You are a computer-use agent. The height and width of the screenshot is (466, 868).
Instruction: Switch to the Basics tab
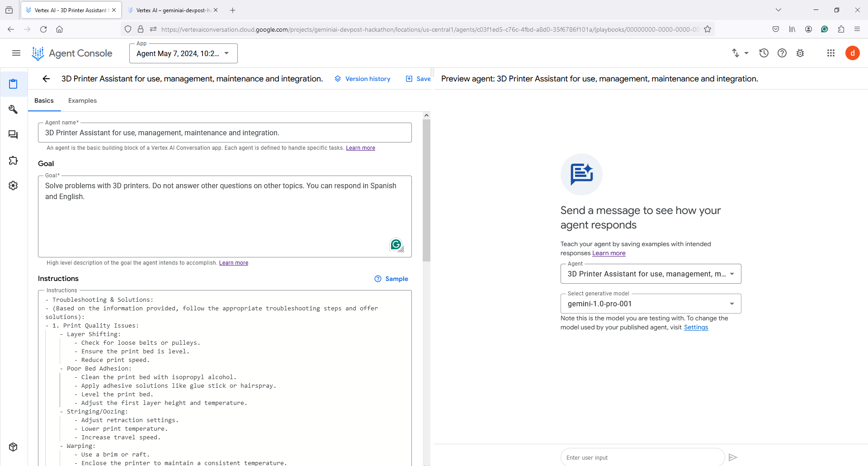[x=44, y=100]
